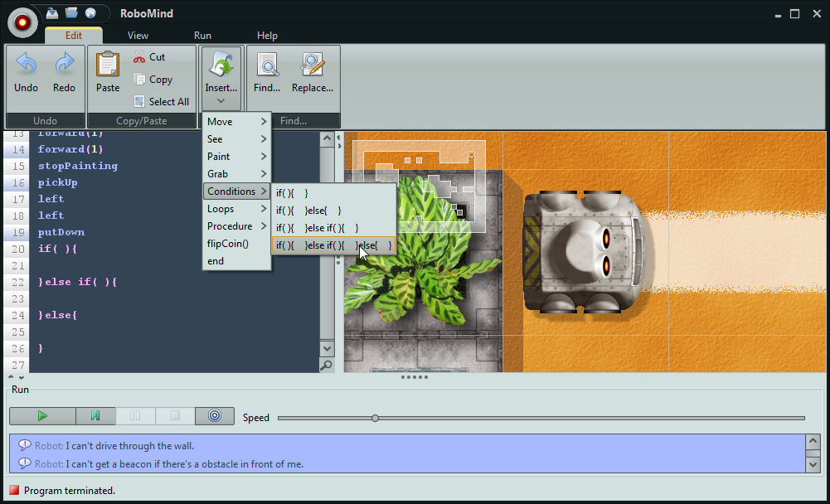Click the open folder icon in title bar

click(x=71, y=13)
